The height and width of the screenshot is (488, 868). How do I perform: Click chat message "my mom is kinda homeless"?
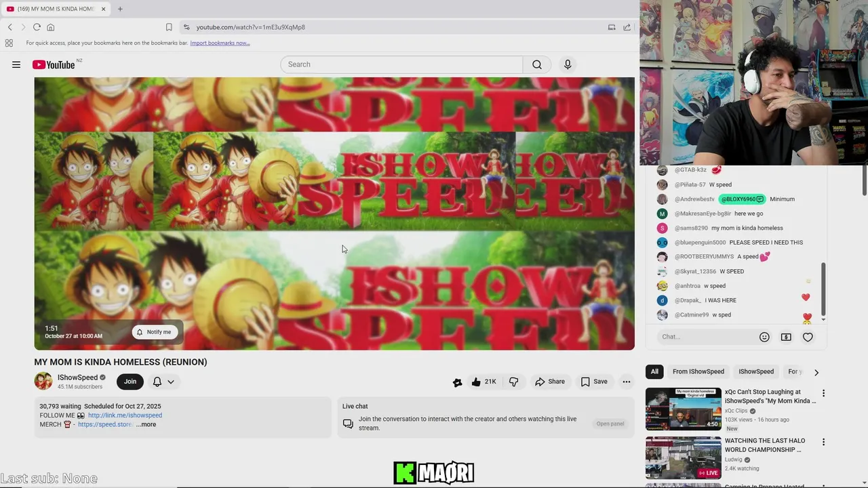(x=747, y=228)
